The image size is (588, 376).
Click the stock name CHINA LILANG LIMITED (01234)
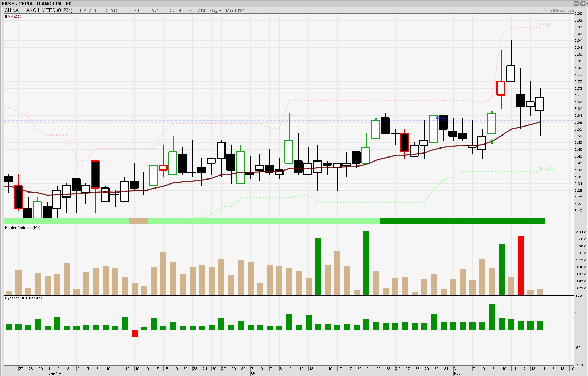(38, 10)
